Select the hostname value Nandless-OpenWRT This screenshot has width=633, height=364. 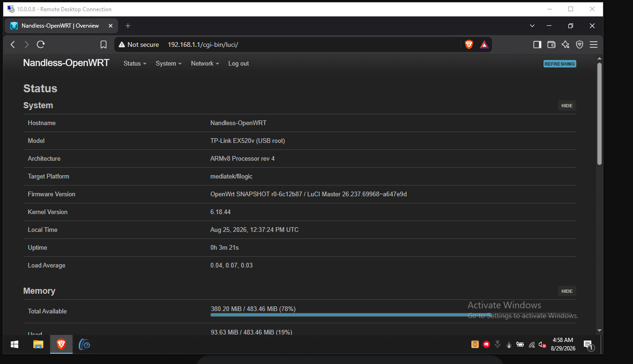pyautogui.click(x=238, y=123)
